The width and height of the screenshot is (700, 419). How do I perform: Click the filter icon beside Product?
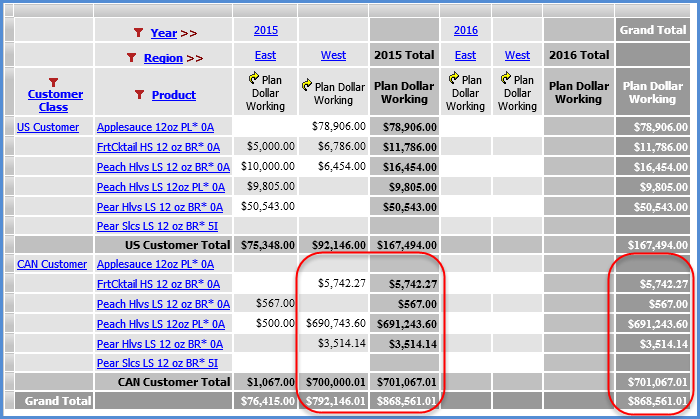pyautogui.click(x=139, y=95)
